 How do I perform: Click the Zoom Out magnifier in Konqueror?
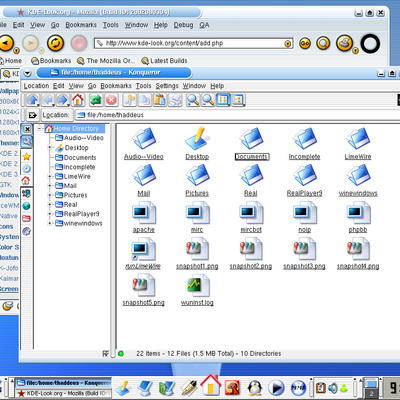208,100
